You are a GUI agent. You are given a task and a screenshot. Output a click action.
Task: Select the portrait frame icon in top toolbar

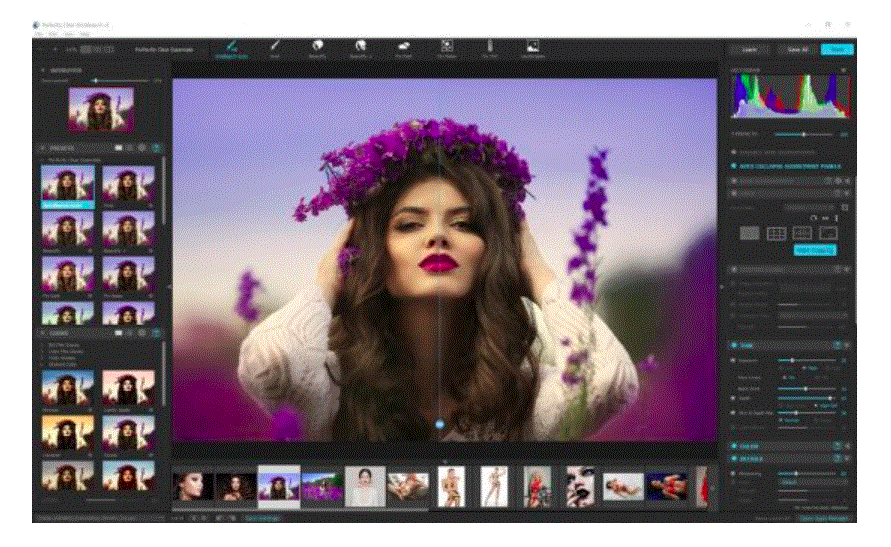(447, 48)
